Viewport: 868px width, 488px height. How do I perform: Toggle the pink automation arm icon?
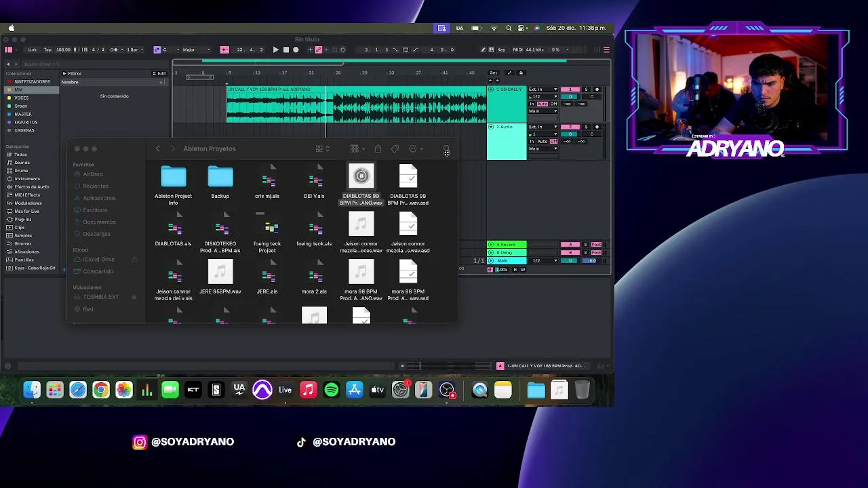pos(319,49)
